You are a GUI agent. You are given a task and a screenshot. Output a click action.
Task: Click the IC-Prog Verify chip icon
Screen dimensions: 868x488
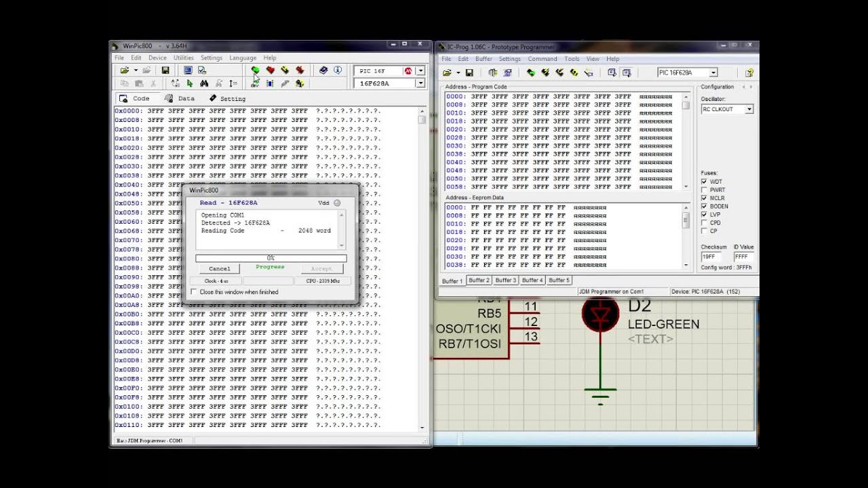pos(574,73)
